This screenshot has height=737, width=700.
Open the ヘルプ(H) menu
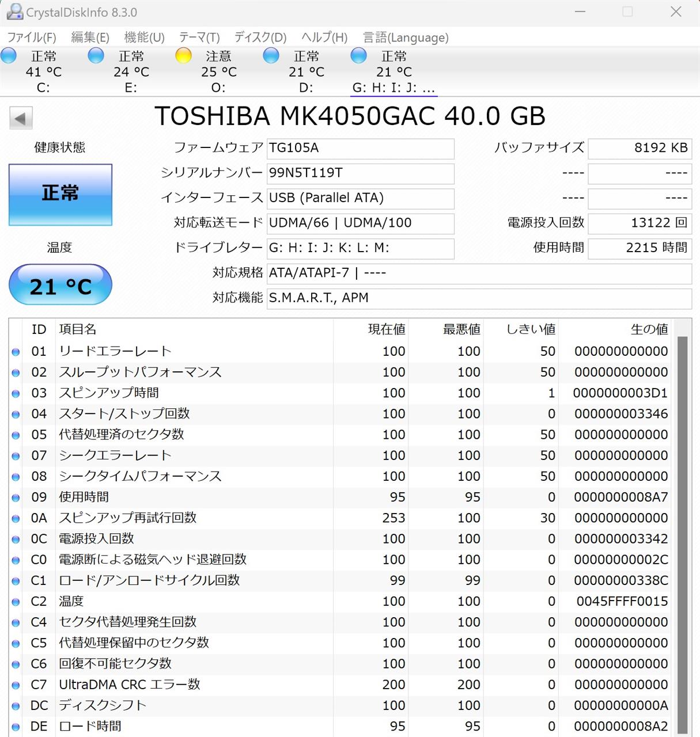[x=324, y=37]
